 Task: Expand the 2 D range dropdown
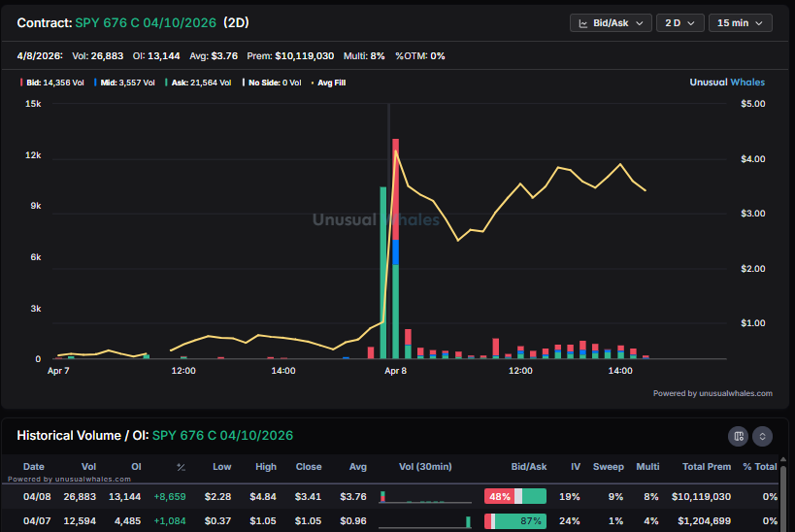tap(679, 23)
